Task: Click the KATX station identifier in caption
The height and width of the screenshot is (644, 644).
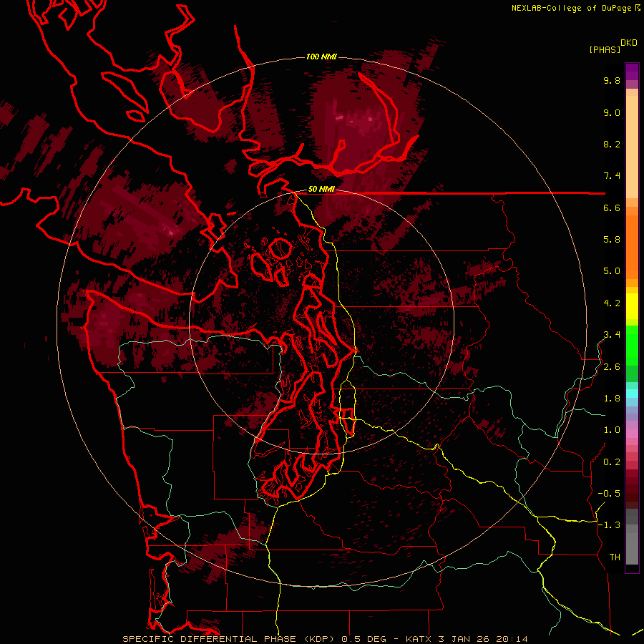Action: 419,639
